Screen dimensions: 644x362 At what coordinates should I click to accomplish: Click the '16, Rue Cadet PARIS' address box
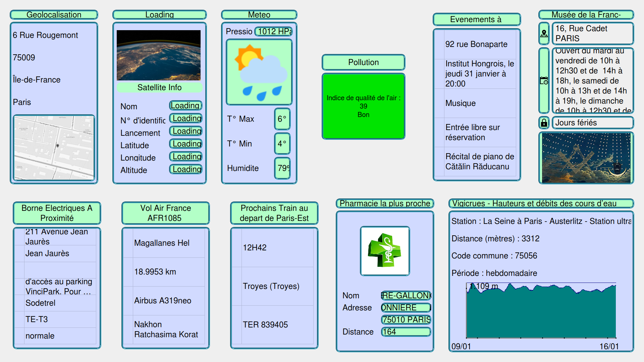593,34
